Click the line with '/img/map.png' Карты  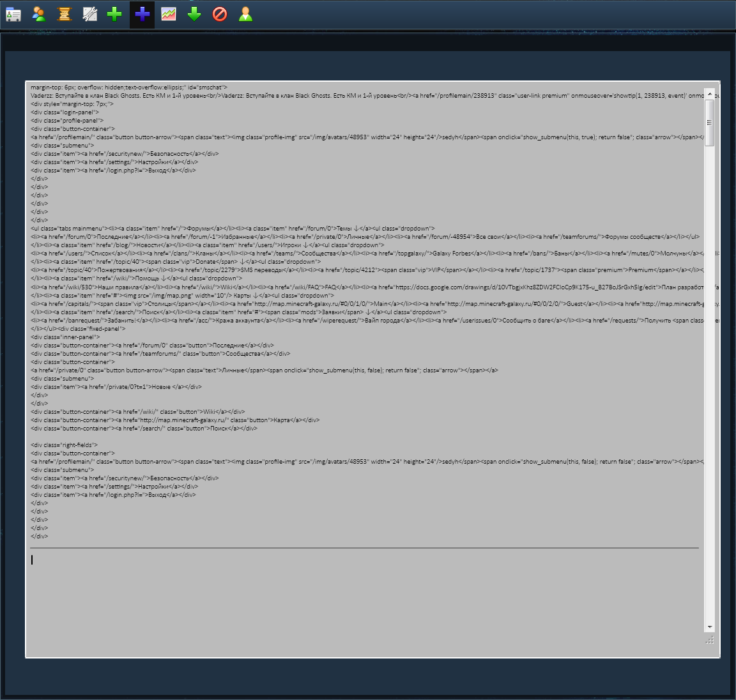click(x=183, y=295)
